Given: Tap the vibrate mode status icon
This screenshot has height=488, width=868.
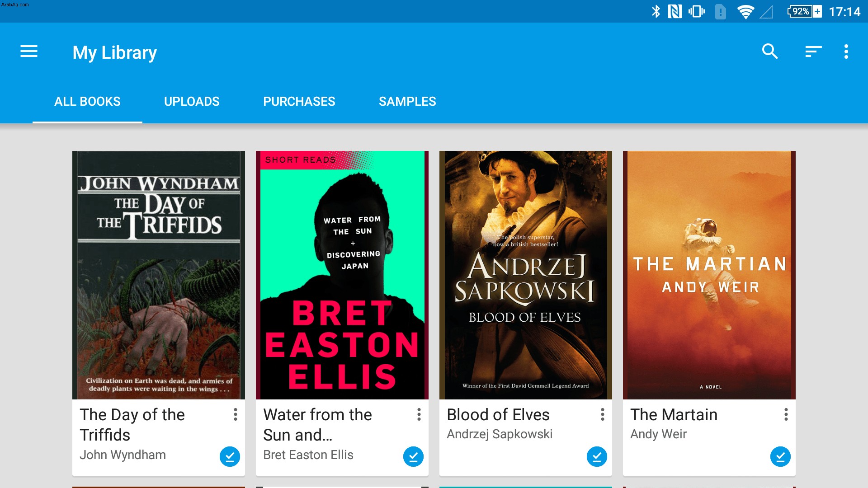Looking at the screenshot, I should 696,11.
